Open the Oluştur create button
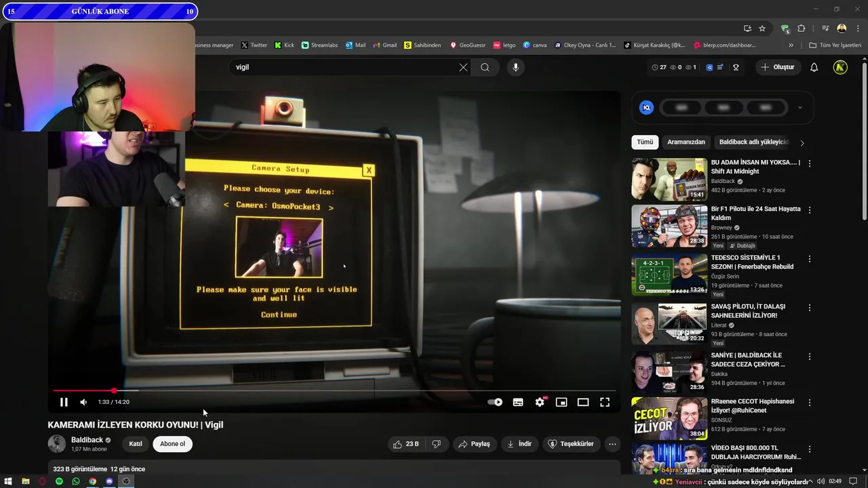This screenshot has height=488, width=868. point(778,67)
